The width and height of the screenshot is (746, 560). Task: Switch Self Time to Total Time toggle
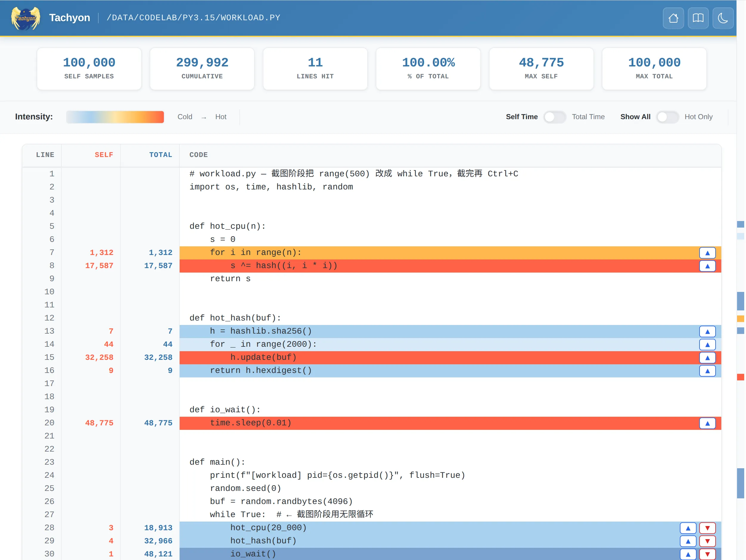(x=554, y=117)
